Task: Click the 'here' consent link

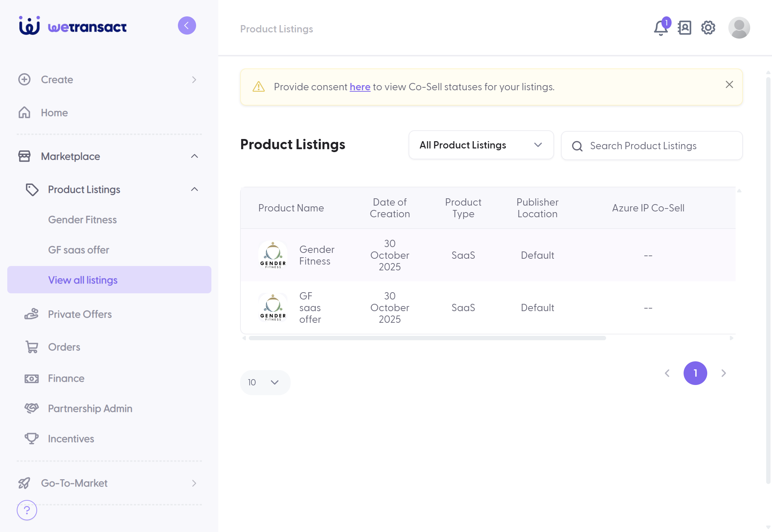Action: [360, 87]
